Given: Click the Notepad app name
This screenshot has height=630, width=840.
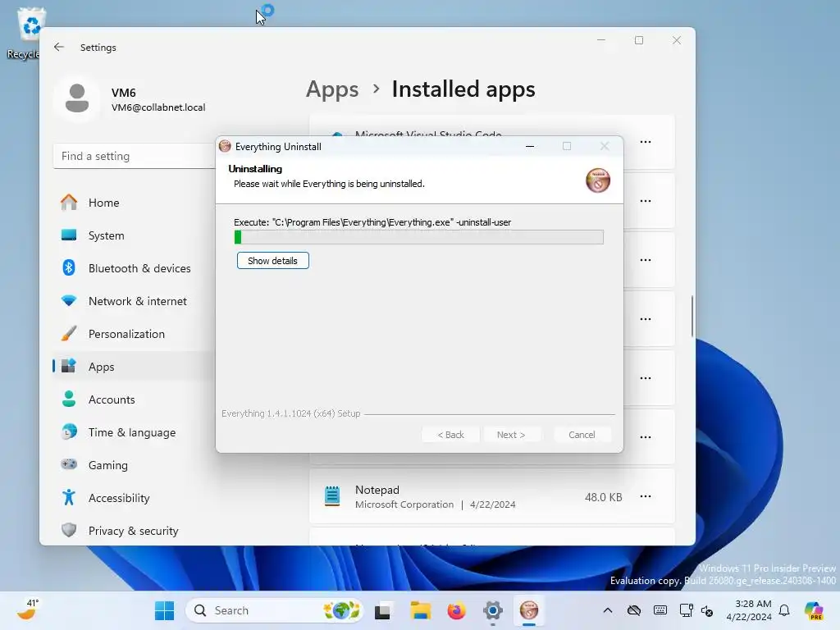Looking at the screenshot, I should pyautogui.click(x=377, y=490).
